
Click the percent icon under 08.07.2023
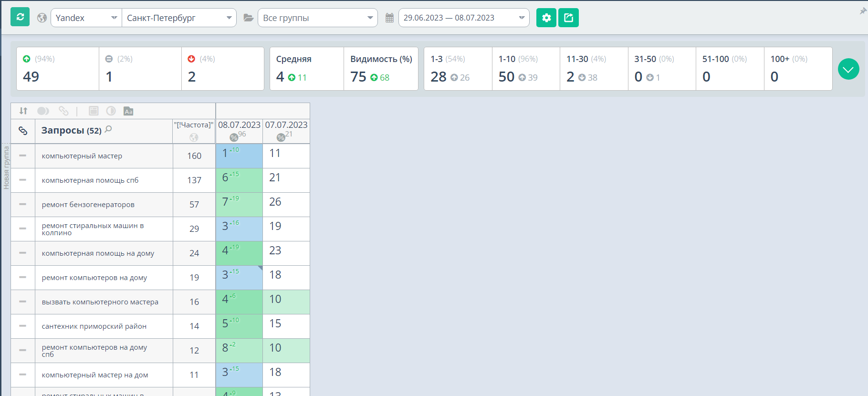234,137
